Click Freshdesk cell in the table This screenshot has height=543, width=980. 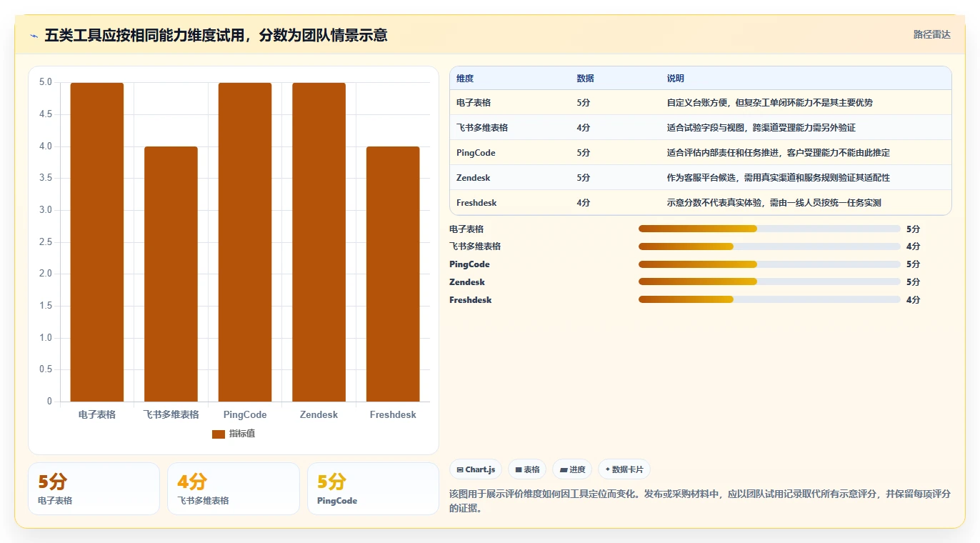pos(476,203)
